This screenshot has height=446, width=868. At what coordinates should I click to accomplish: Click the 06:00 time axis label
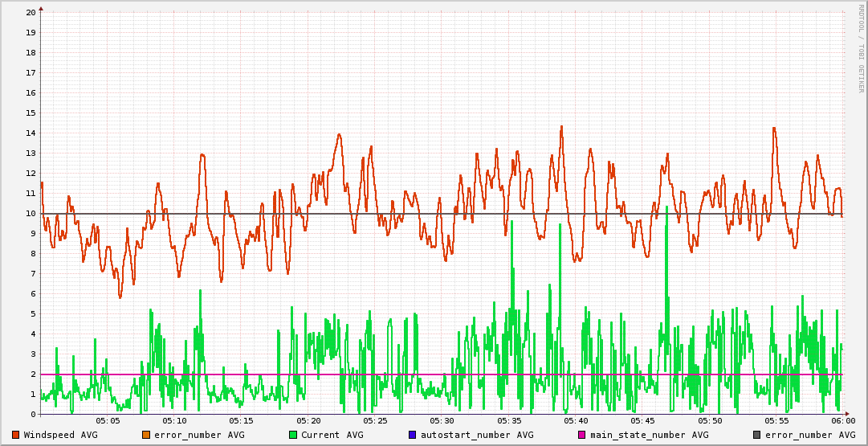tap(842, 420)
